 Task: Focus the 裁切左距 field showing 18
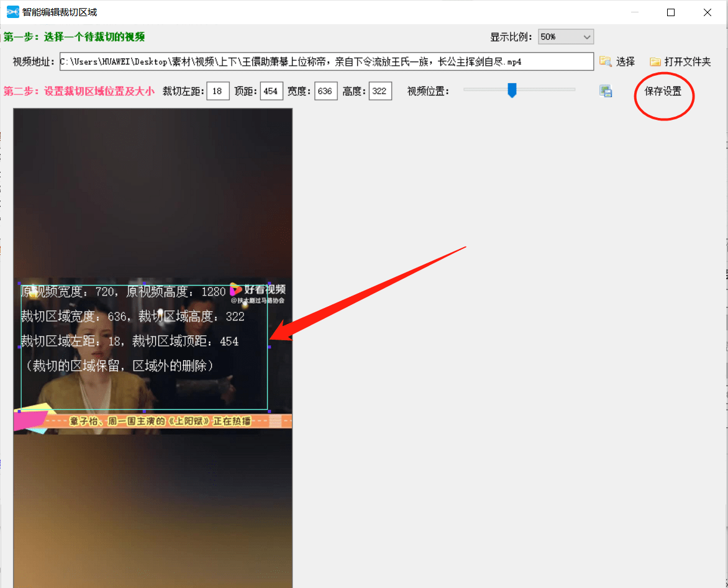click(218, 91)
